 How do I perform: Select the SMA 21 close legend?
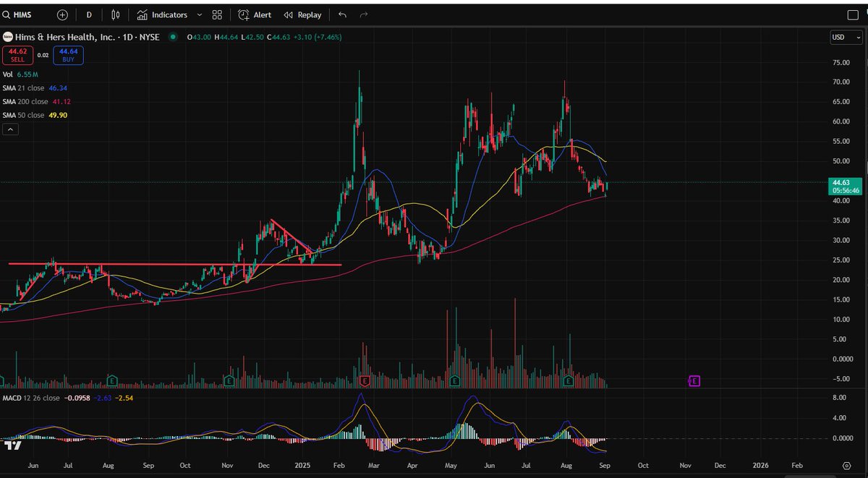point(36,88)
